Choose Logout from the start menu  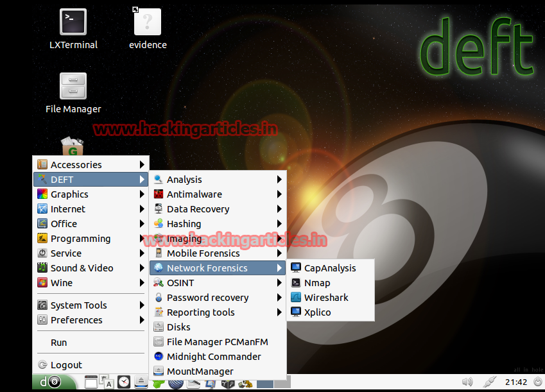click(91, 365)
